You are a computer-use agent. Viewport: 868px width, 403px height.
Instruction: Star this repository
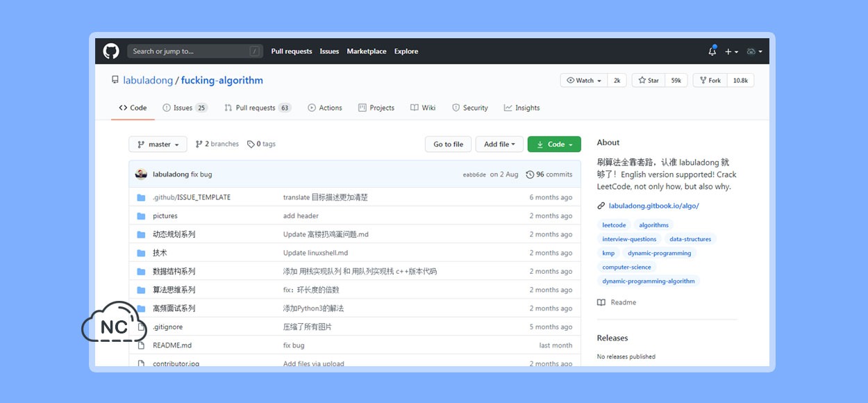[x=649, y=81]
